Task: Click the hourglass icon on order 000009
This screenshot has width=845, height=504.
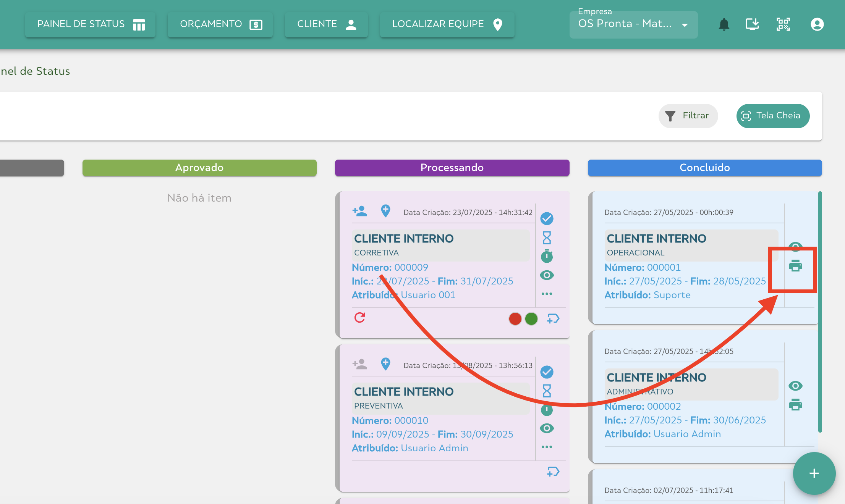Action: point(547,237)
